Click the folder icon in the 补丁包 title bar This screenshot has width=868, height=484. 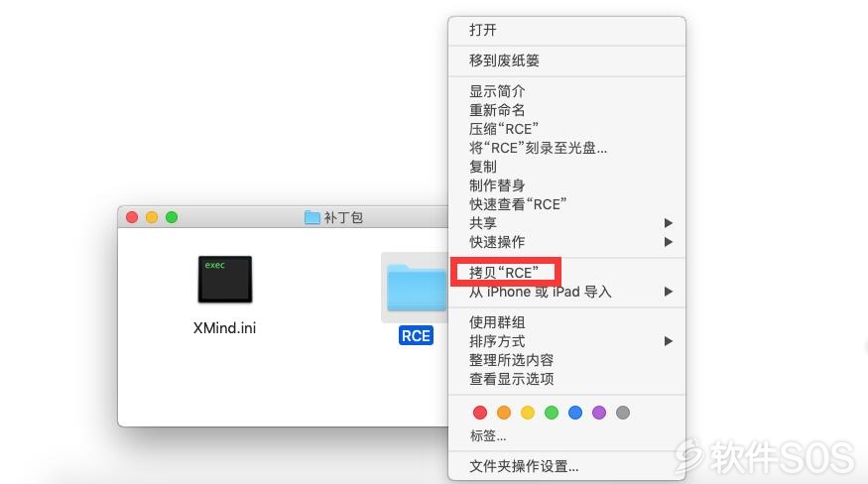pyautogui.click(x=312, y=217)
